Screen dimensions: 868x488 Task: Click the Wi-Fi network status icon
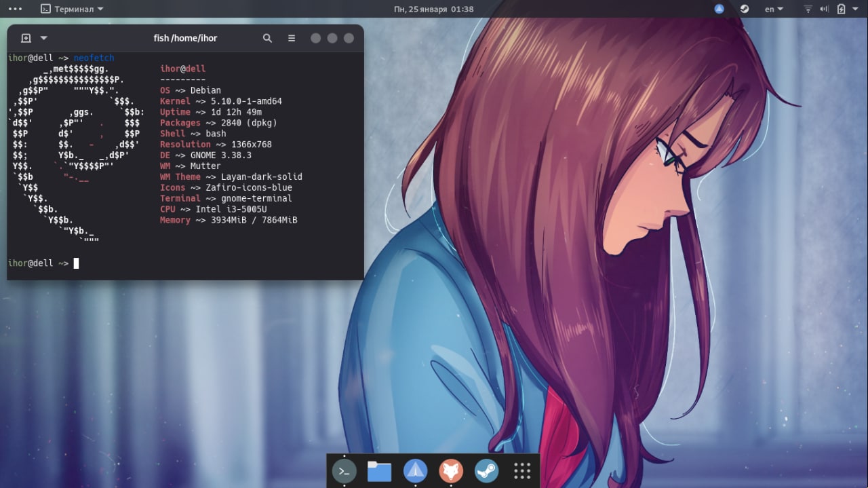[x=808, y=9]
